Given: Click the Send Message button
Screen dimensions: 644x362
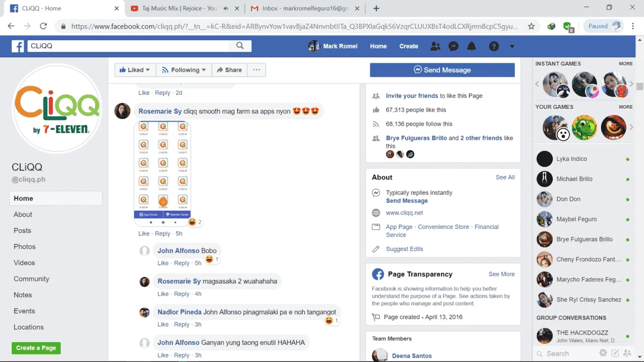Looking at the screenshot, I should click(x=442, y=70).
